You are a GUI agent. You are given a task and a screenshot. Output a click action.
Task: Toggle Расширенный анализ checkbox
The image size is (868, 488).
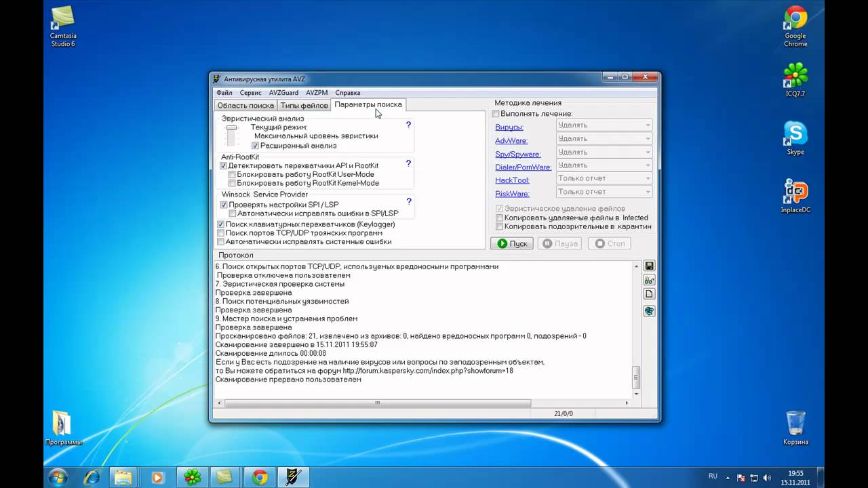[x=255, y=146]
